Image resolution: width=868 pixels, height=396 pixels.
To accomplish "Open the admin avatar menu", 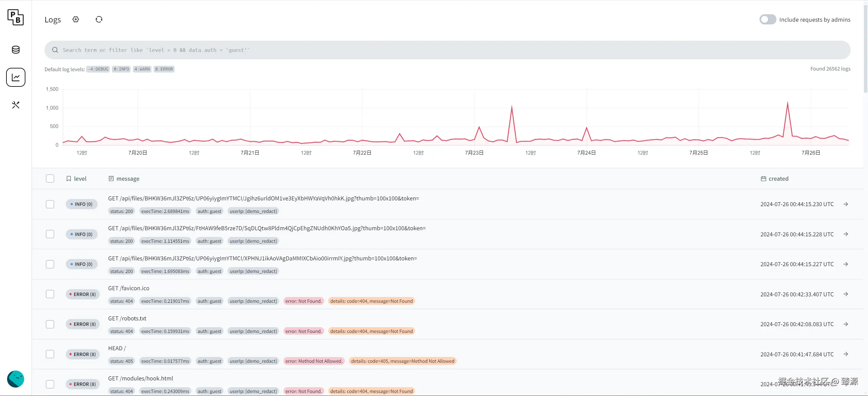I will coord(16,379).
